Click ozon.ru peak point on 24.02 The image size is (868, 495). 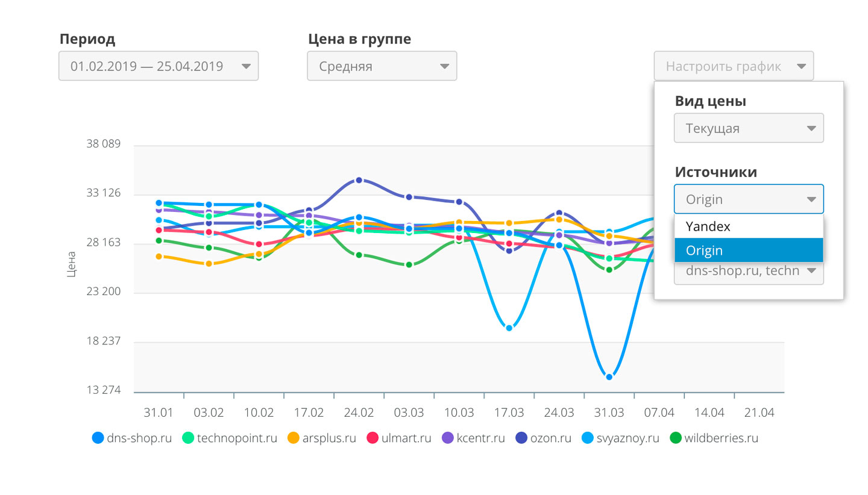pyautogui.click(x=359, y=180)
